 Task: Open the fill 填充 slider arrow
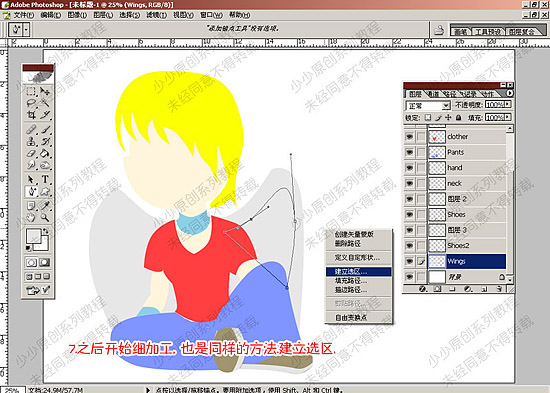(x=508, y=117)
